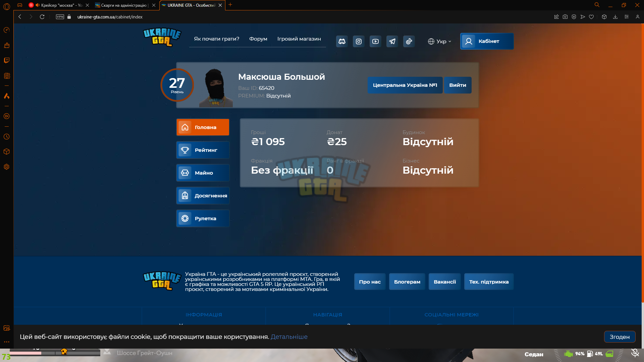Open the Форум menu item

coord(258,39)
